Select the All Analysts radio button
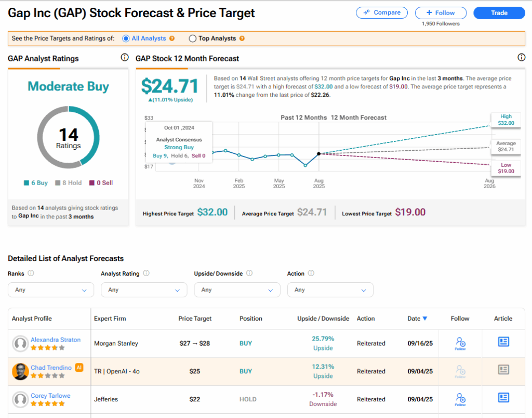 click(x=126, y=38)
